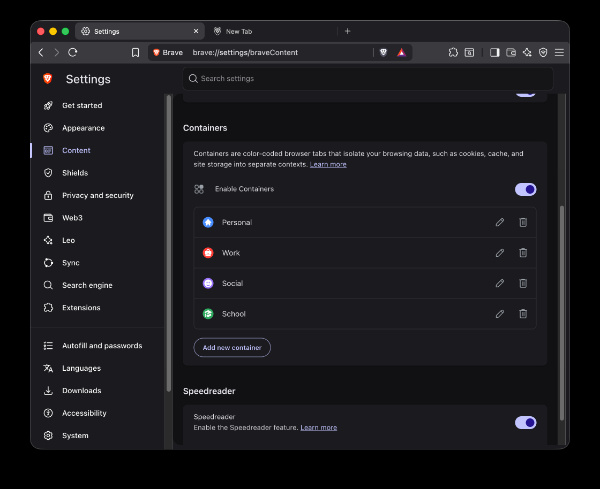Viewport: 600px width, 489px height.
Task: Open Downloads settings section
Action: click(x=82, y=391)
